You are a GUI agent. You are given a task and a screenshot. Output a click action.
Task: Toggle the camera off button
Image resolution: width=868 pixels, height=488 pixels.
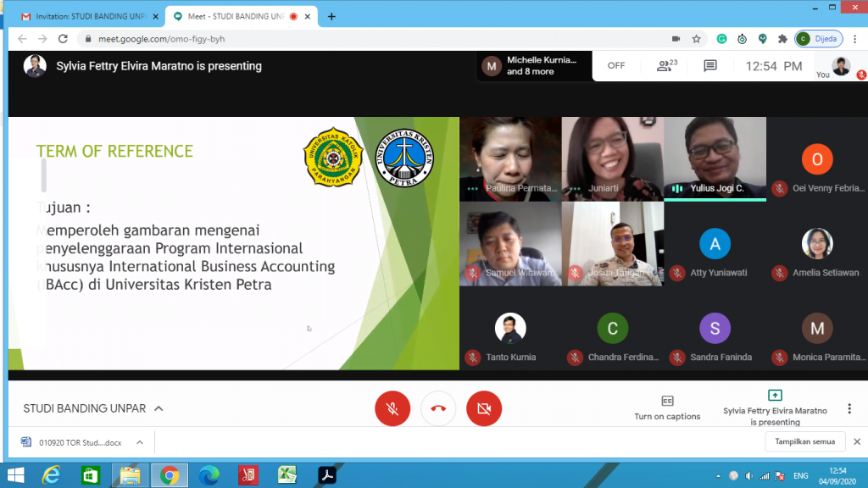pos(484,409)
